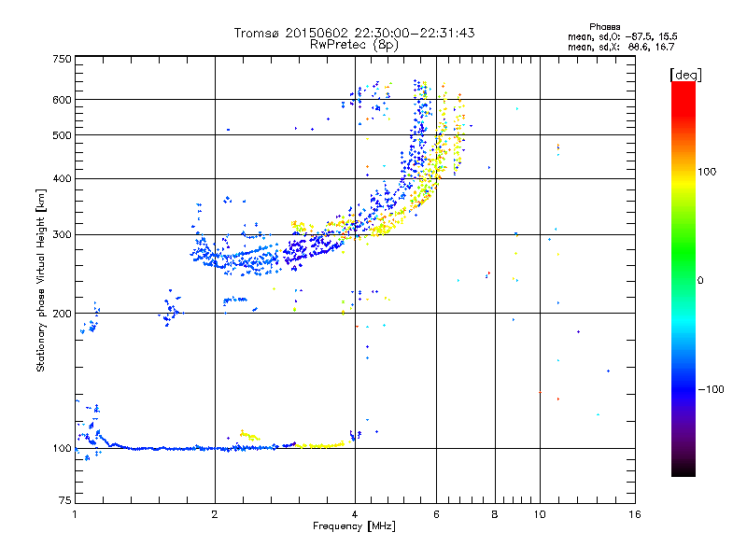Viewport: 747px width, 560px height.
Task: Click the y-axis '400' tick label
Action: 62,178
